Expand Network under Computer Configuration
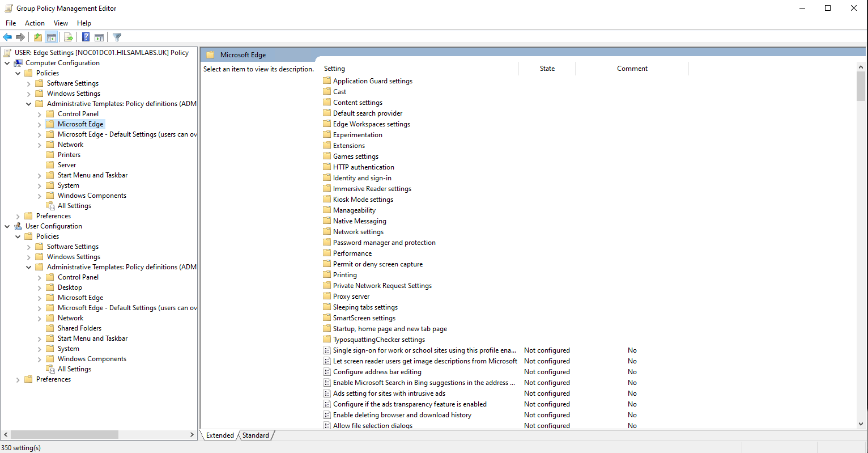The width and height of the screenshot is (868, 453). click(39, 144)
